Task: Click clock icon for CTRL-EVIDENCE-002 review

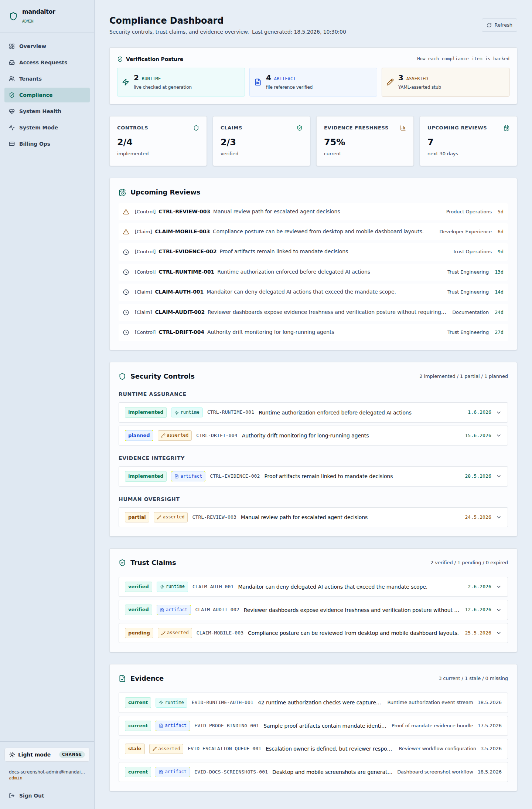Action: click(x=126, y=252)
